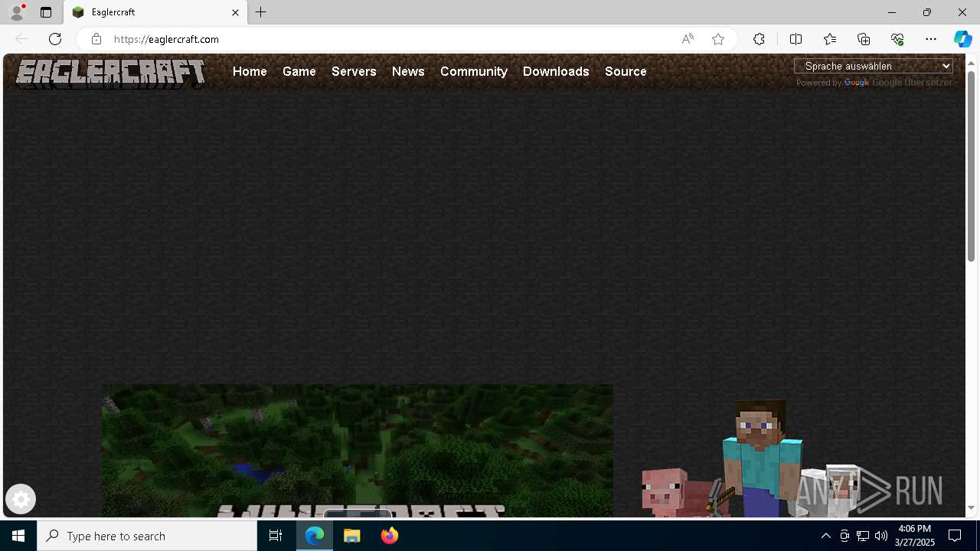Viewport: 980px width, 551px height.
Task: Switch to Microsoft Edge on taskbar
Action: pos(315,536)
